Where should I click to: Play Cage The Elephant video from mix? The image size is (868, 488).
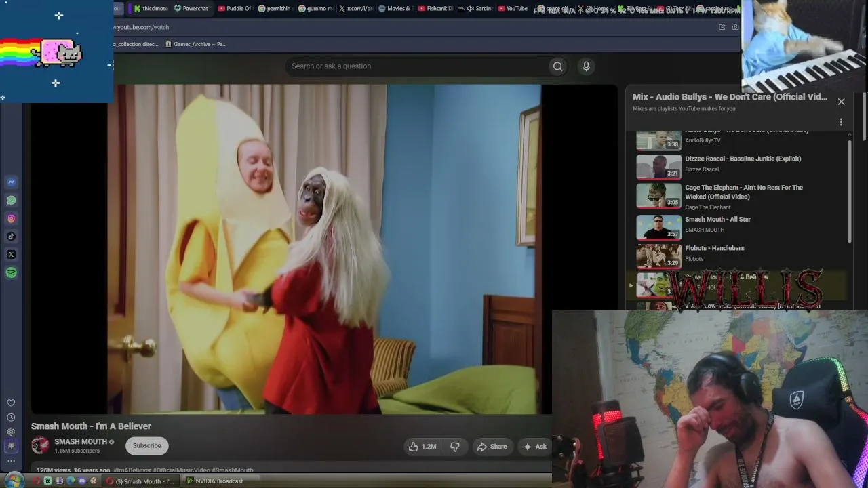pyautogui.click(x=741, y=197)
